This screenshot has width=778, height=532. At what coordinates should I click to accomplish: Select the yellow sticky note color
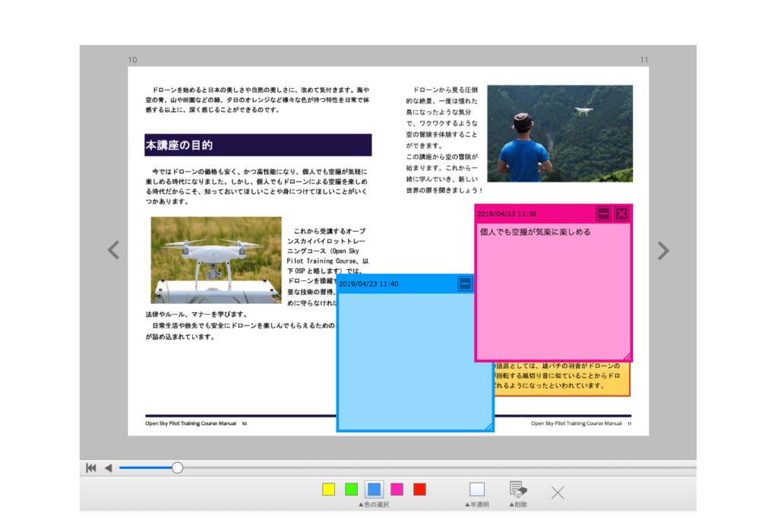tap(328, 489)
